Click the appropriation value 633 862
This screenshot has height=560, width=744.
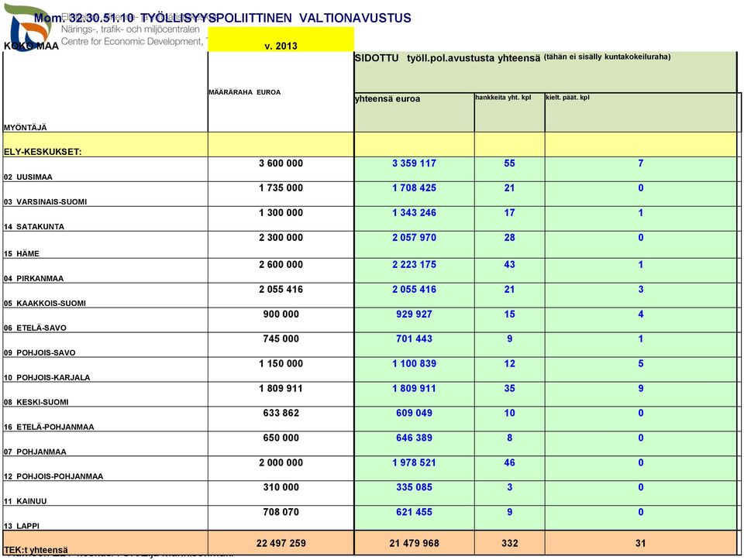tap(281, 413)
